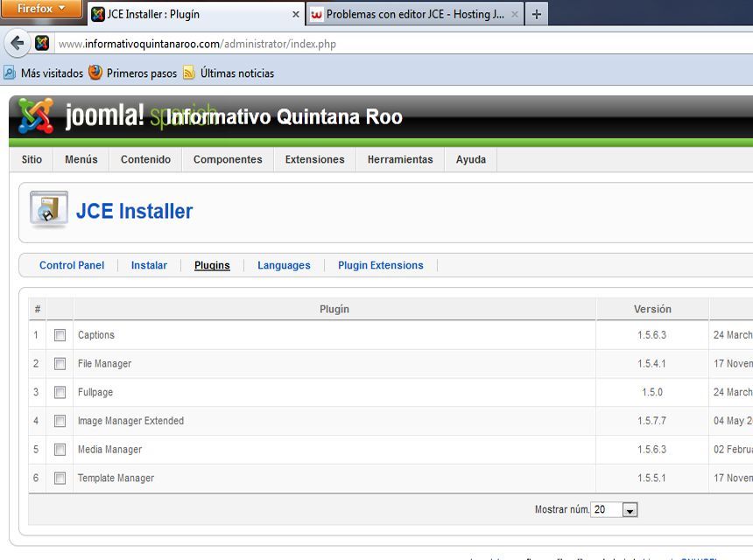
Task: Click the File Manager plugin name
Action: pos(105,364)
